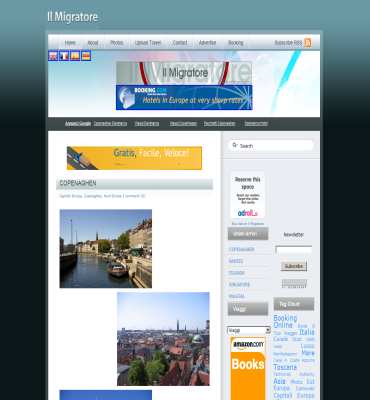Click the Viaggi section header

pyautogui.click(x=248, y=309)
